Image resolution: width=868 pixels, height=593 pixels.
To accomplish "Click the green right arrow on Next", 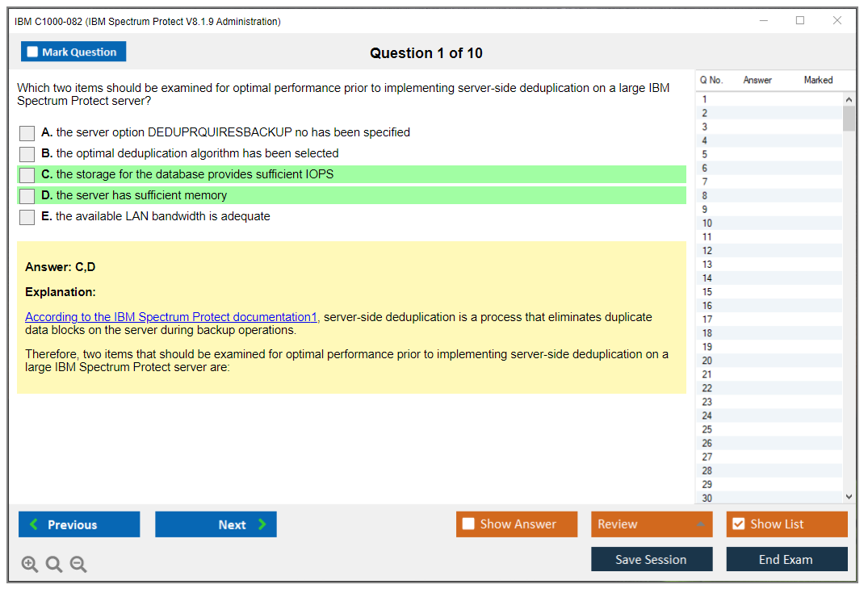I will 262,524.
